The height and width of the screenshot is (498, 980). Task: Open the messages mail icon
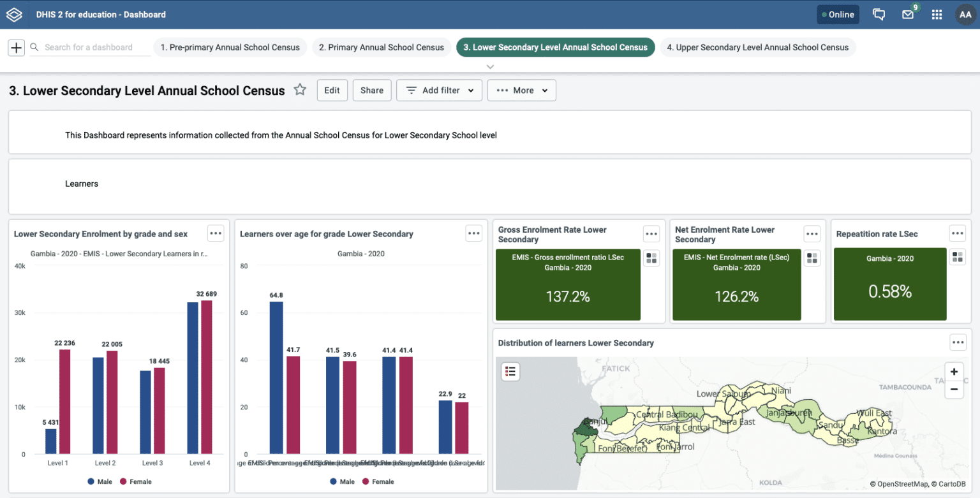tap(907, 15)
